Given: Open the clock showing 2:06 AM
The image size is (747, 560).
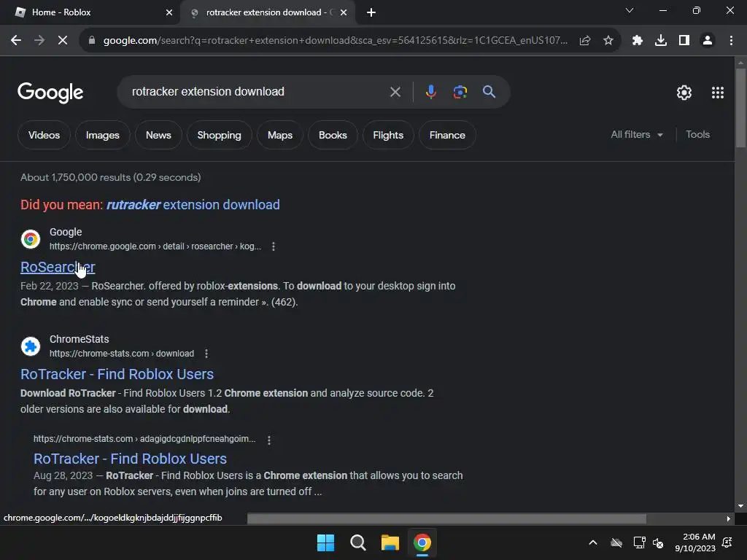Looking at the screenshot, I should tap(695, 542).
